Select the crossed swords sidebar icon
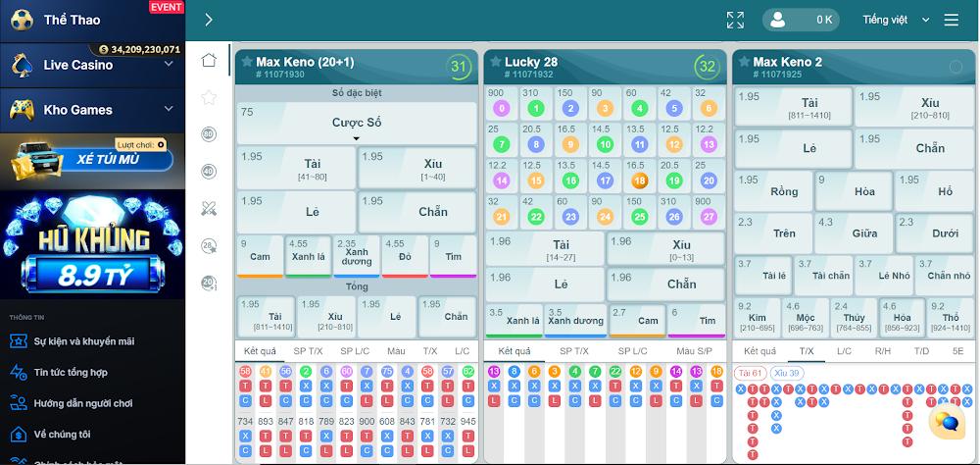 click(209, 208)
